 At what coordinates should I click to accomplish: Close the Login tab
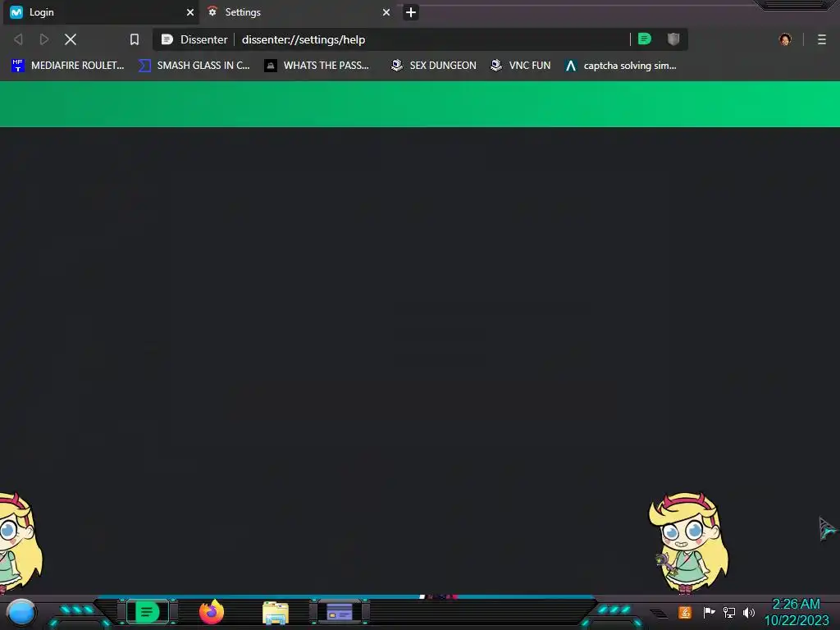tap(190, 12)
